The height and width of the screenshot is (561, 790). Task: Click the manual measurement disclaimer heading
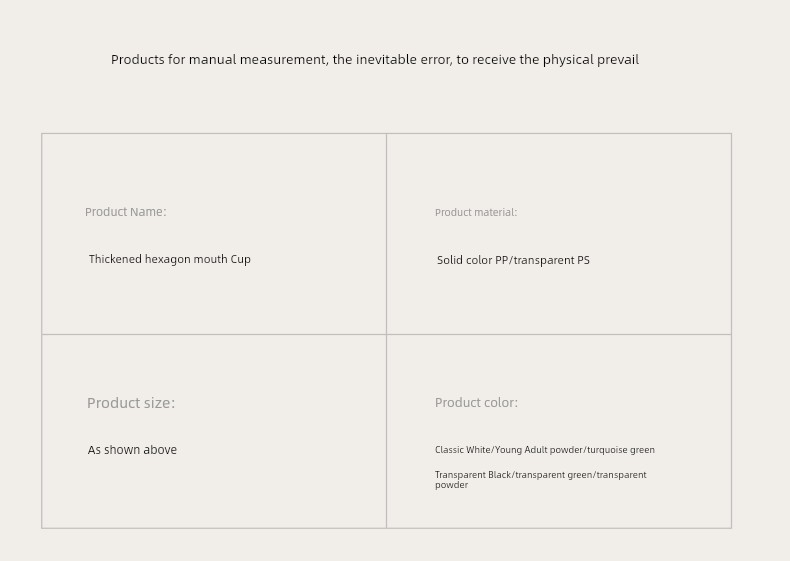click(375, 60)
